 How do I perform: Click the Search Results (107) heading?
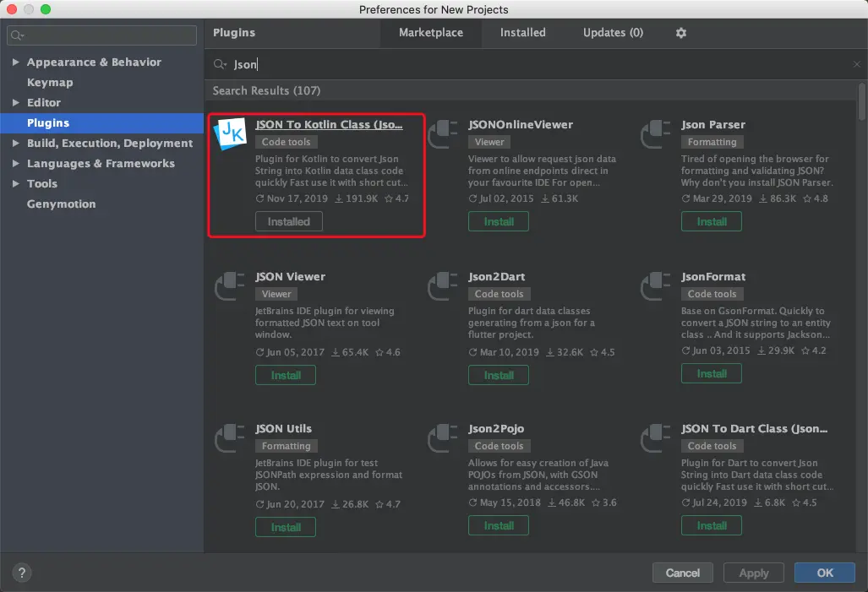(x=266, y=90)
